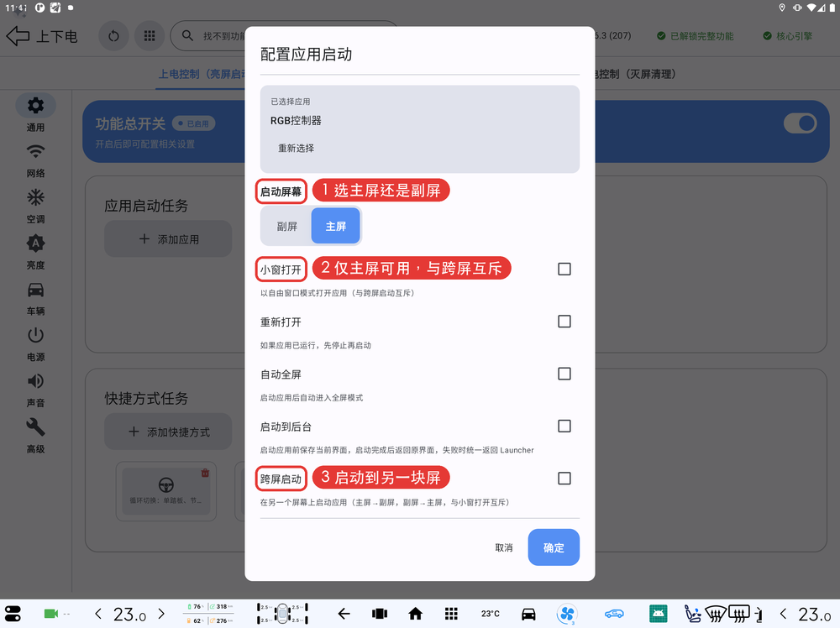Click the 核心引擎 status label
Screen dimensions: 840x628
coord(788,36)
